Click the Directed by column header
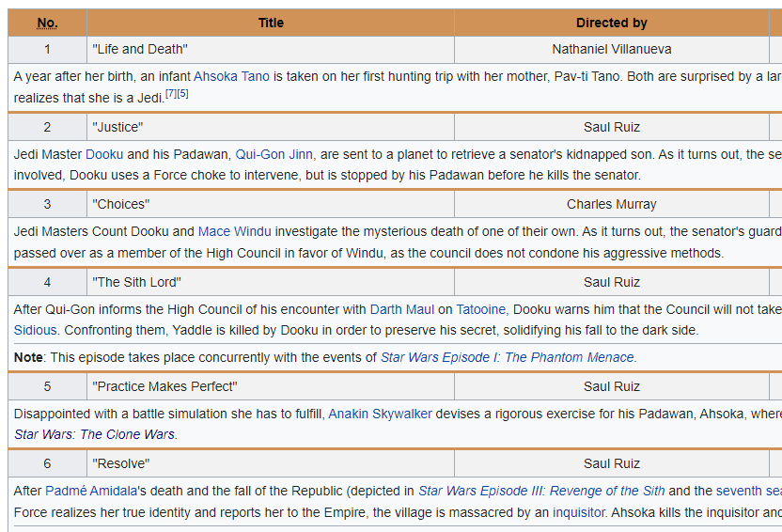The width and height of the screenshot is (782, 532). pyautogui.click(x=612, y=23)
